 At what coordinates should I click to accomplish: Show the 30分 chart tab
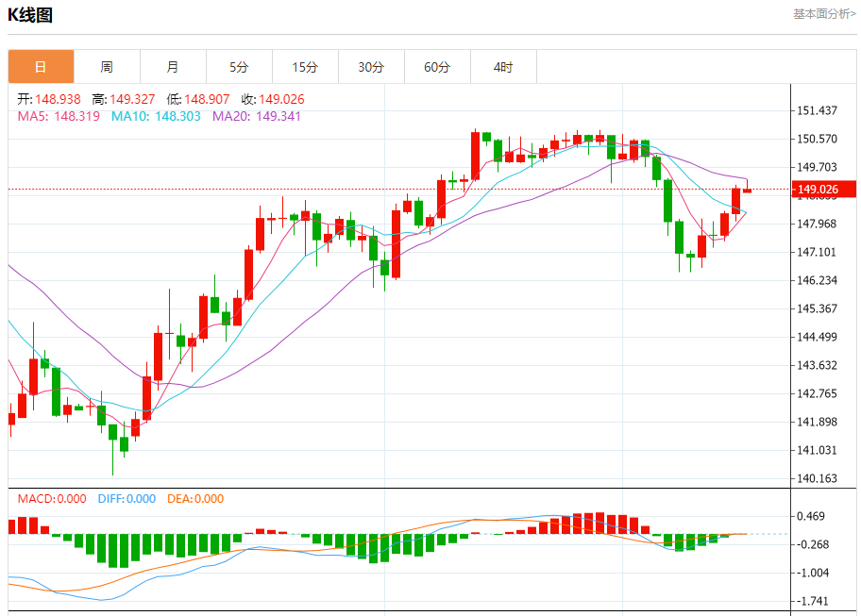(x=371, y=67)
